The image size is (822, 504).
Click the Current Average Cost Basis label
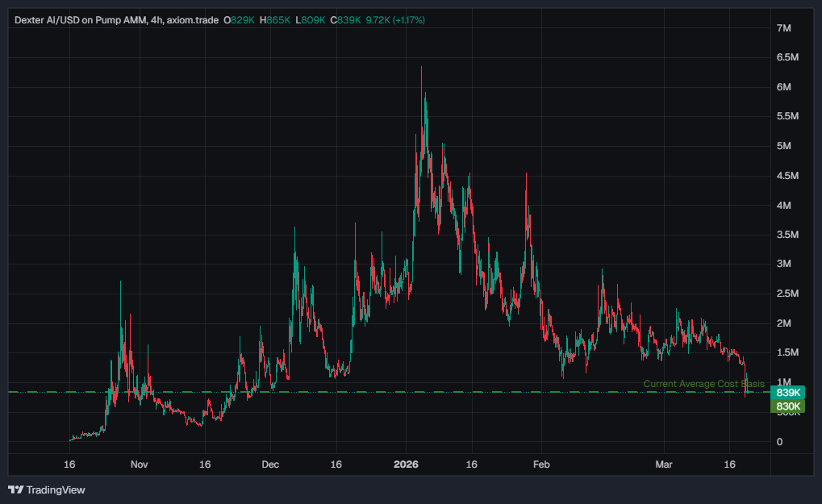click(703, 384)
